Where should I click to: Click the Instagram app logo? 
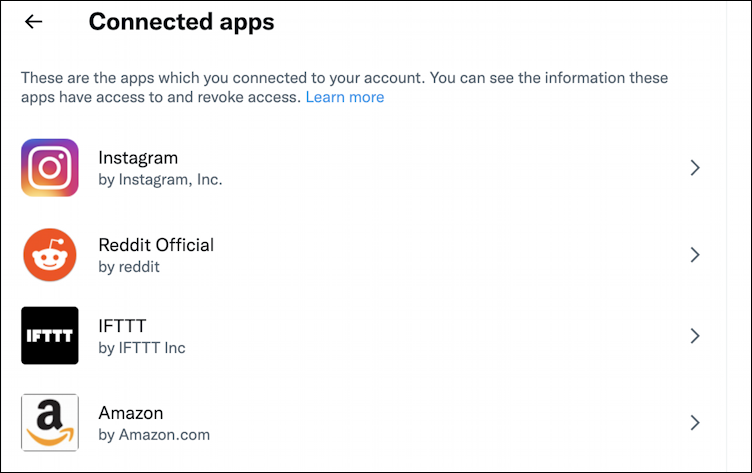point(50,168)
